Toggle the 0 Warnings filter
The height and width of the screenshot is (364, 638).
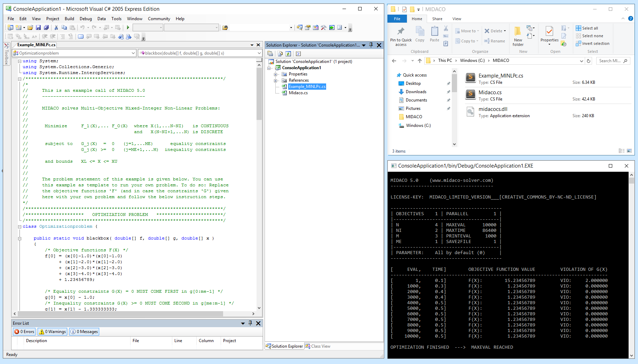click(x=52, y=332)
